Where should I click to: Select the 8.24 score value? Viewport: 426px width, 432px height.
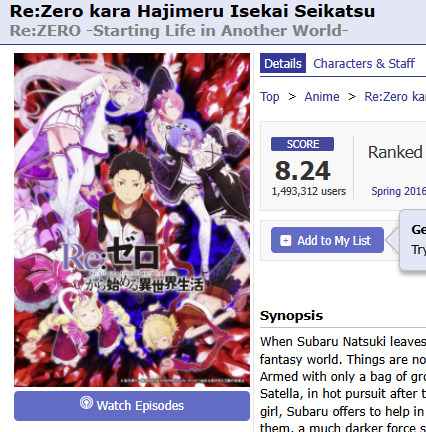point(302,171)
